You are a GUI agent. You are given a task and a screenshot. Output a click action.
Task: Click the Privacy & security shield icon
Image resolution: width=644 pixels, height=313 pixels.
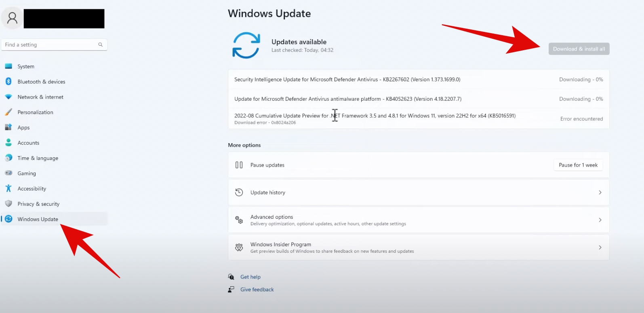(8, 204)
